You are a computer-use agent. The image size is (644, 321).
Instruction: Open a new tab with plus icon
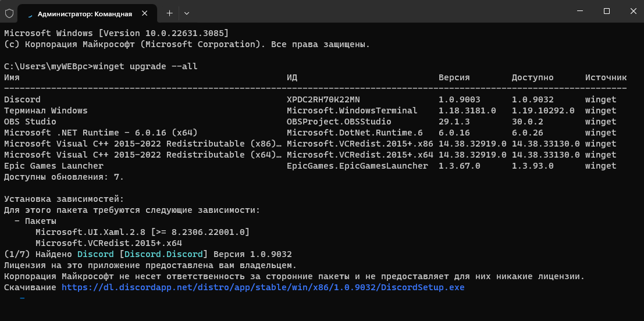pos(169,12)
